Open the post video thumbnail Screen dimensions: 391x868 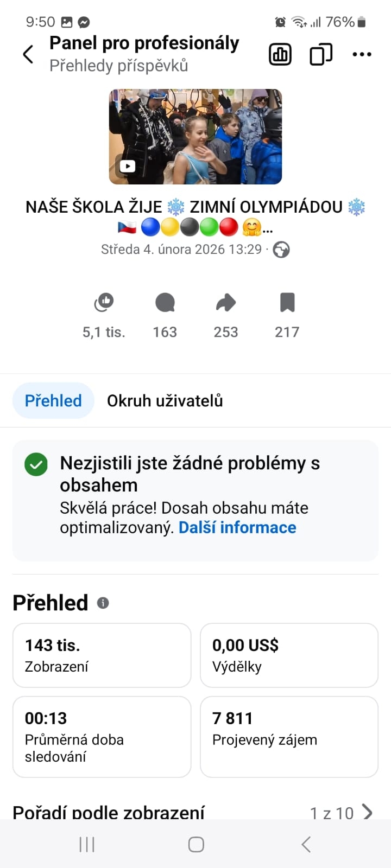(195, 137)
